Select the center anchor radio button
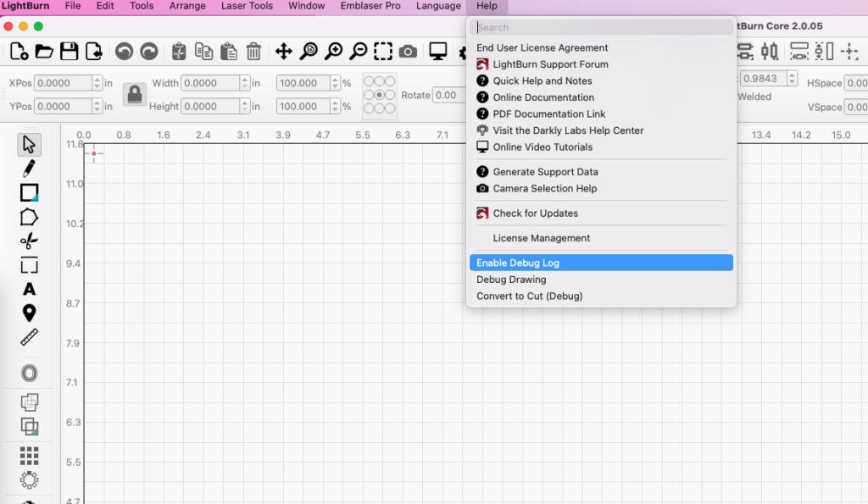The image size is (868, 504). click(379, 95)
